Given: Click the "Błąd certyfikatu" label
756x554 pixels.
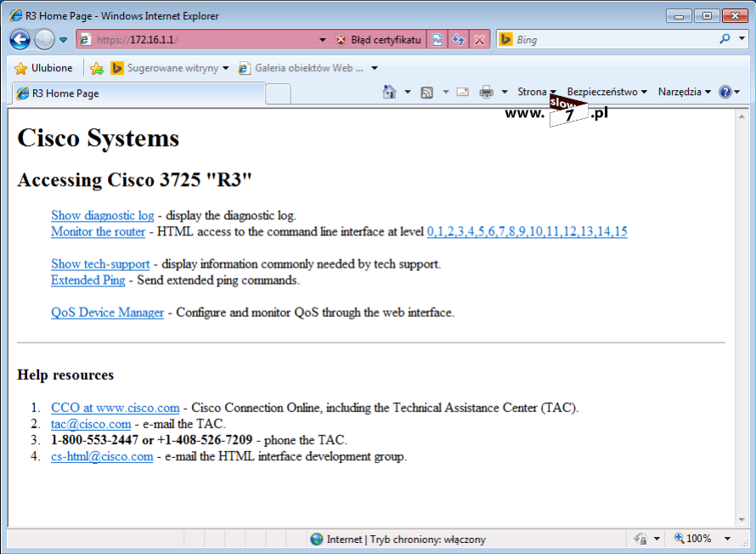Looking at the screenshot, I should click(386, 40).
